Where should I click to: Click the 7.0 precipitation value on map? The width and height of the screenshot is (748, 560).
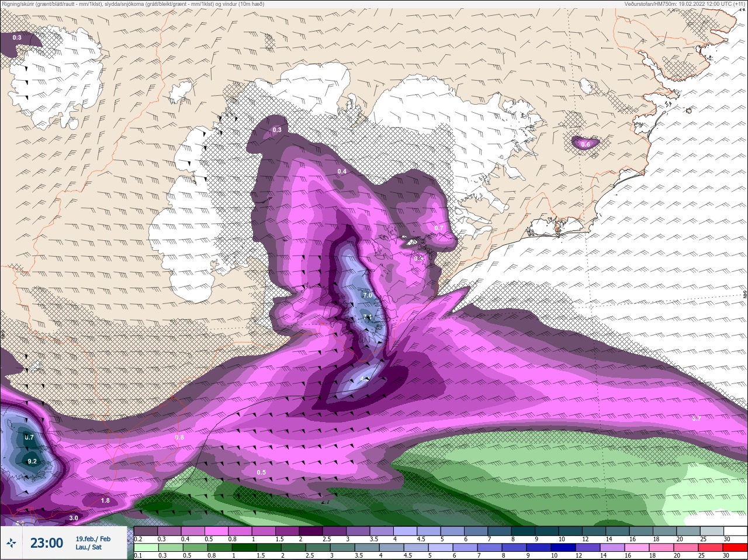368,296
